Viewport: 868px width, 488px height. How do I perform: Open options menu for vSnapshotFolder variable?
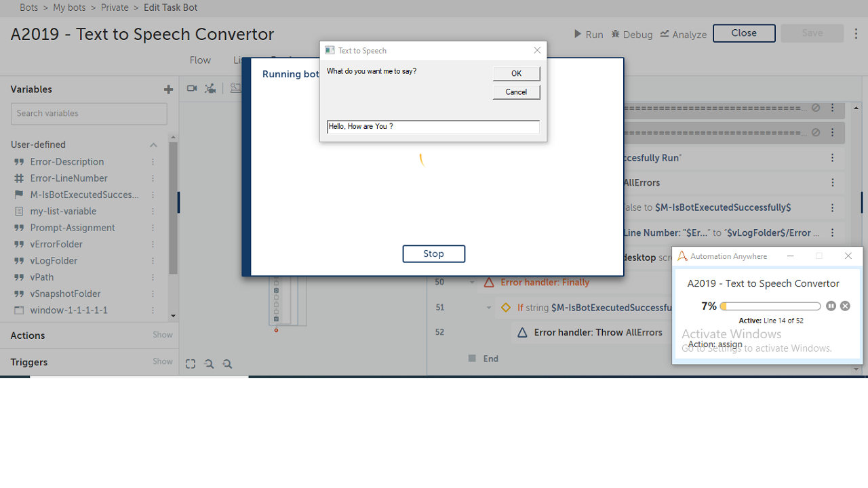click(153, 293)
